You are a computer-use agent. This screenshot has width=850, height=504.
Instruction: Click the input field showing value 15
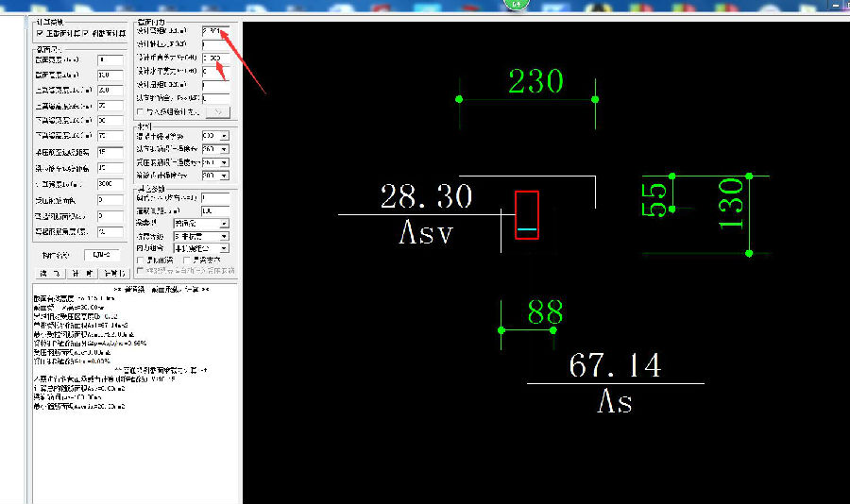pos(110,152)
